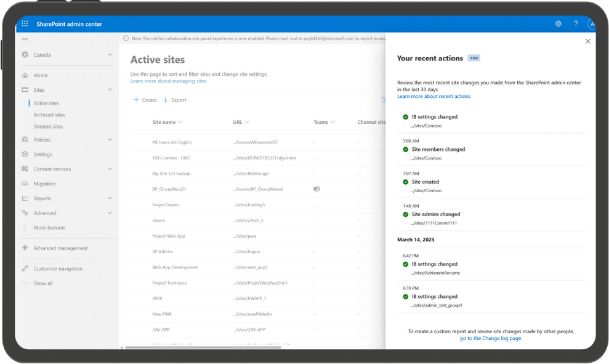Open the URL column sort dropdown
609x364 pixels.
coord(247,122)
